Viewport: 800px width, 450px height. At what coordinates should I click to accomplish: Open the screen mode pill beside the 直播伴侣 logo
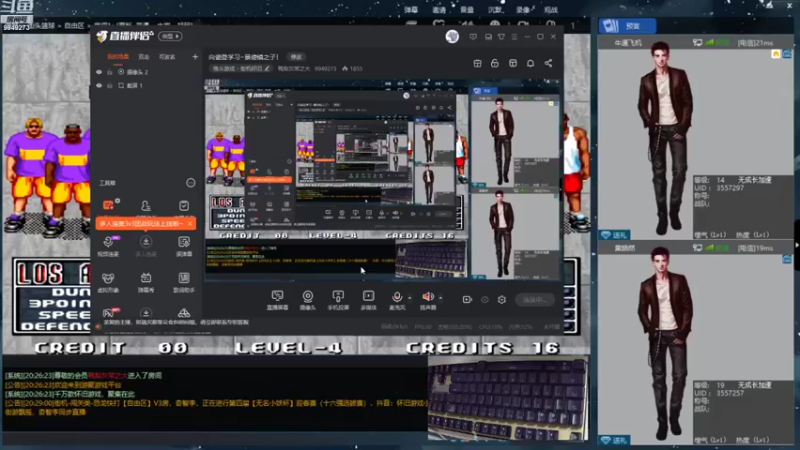(170, 36)
